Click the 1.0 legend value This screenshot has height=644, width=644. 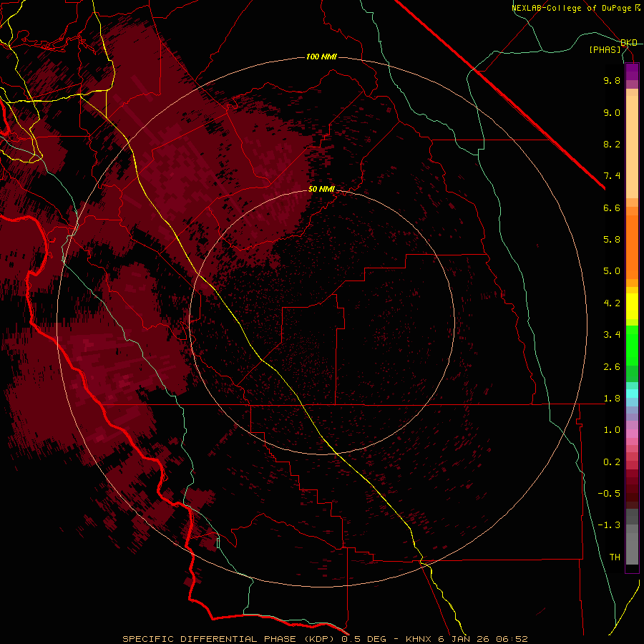(x=612, y=430)
